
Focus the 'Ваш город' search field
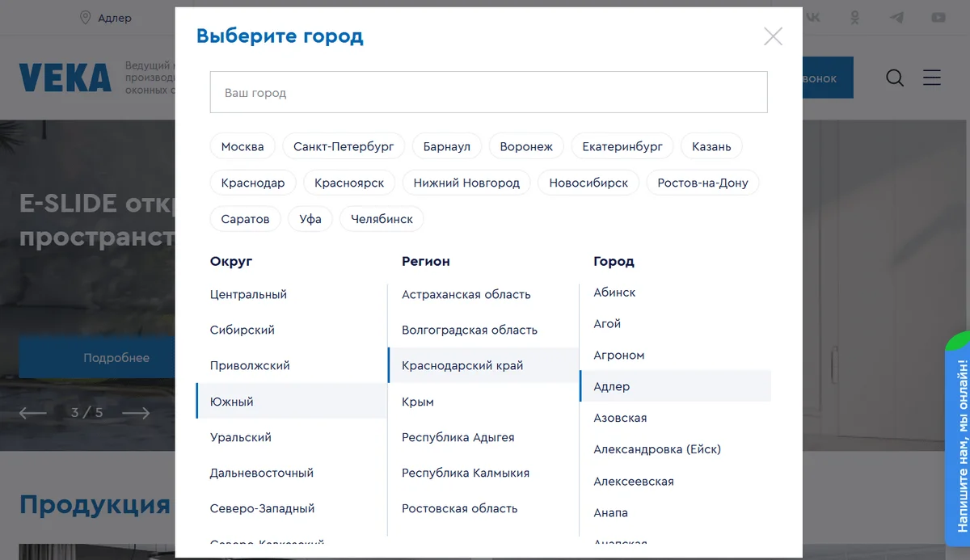click(x=488, y=92)
